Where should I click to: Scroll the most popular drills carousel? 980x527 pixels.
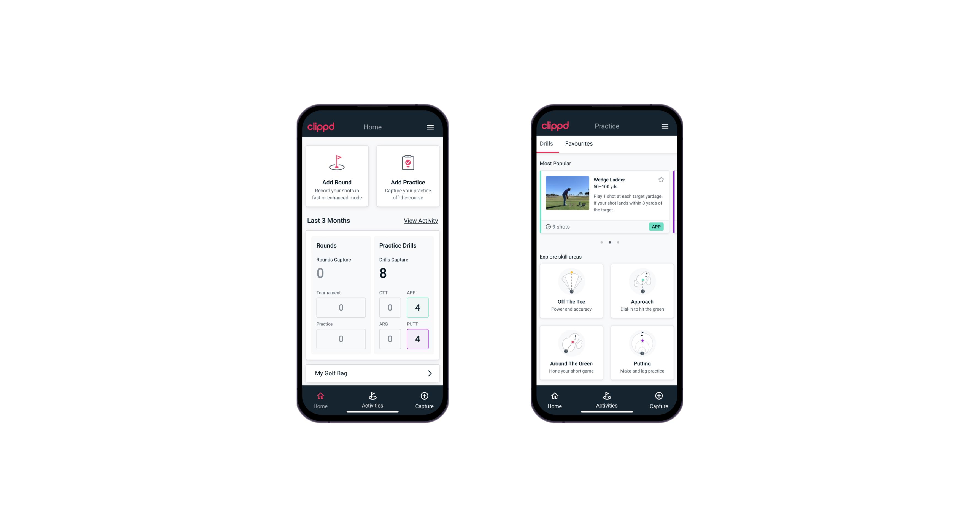(618, 242)
